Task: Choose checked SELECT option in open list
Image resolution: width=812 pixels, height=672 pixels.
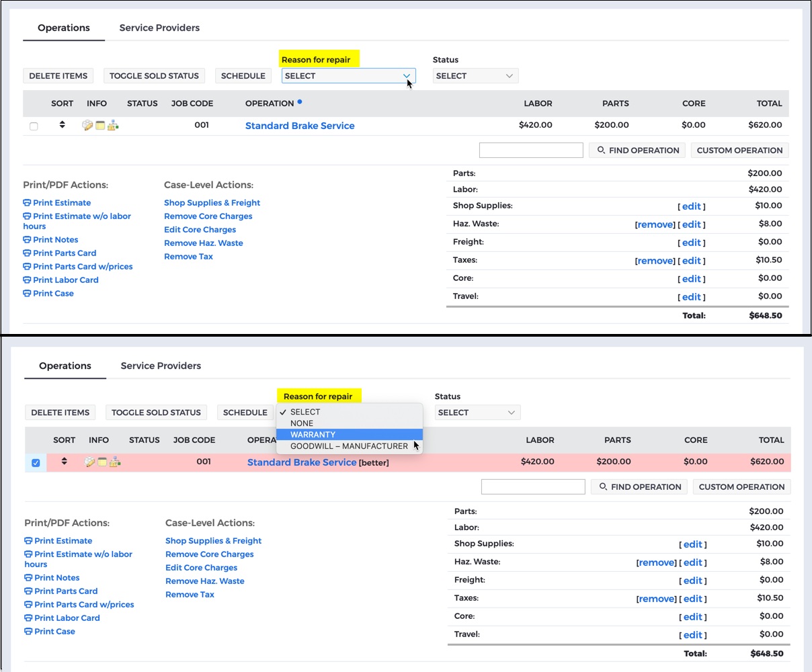Action: [350, 412]
